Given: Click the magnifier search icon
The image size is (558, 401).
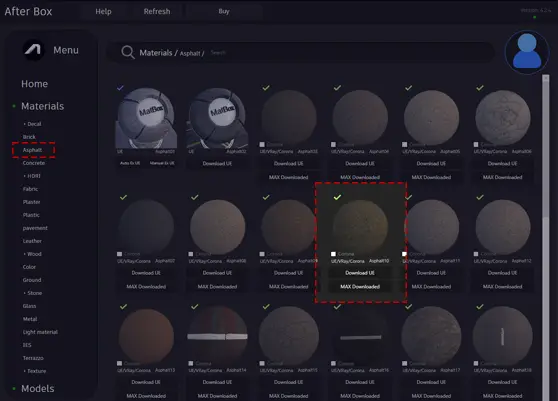Looking at the screenshot, I should click(x=128, y=52).
